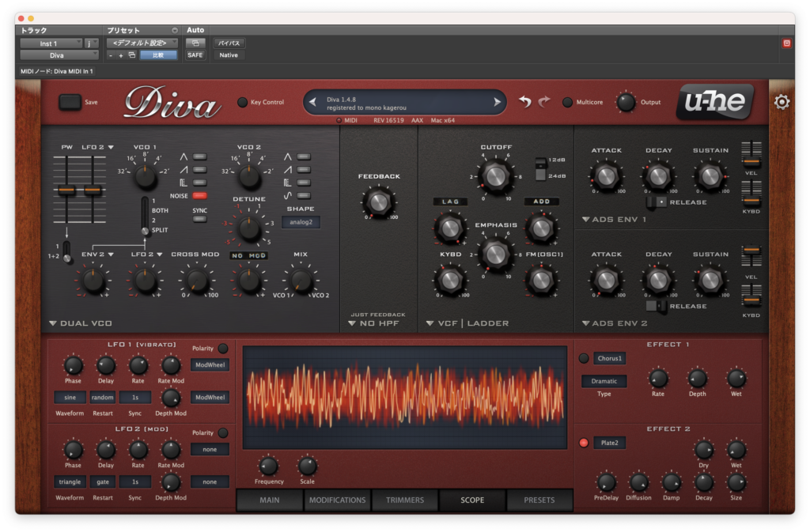Switch to the MODIFICATIONS tab
The image size is (810, 532).
pos(337,500)
